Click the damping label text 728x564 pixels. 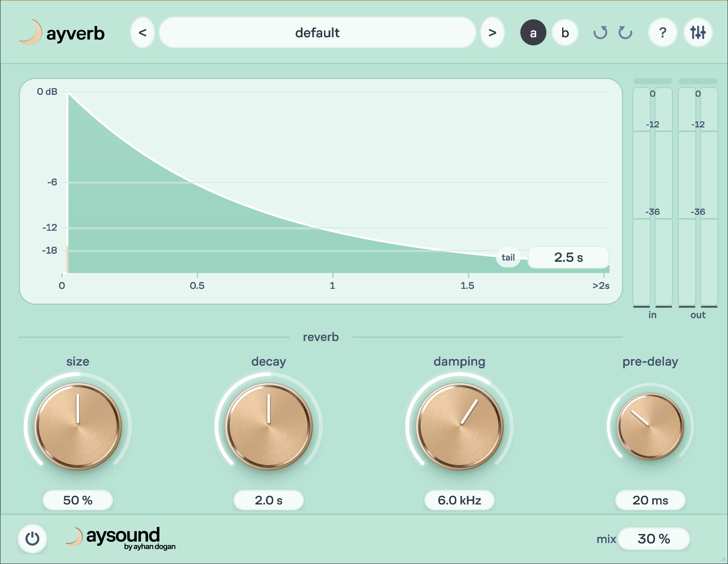pos(459,362)
